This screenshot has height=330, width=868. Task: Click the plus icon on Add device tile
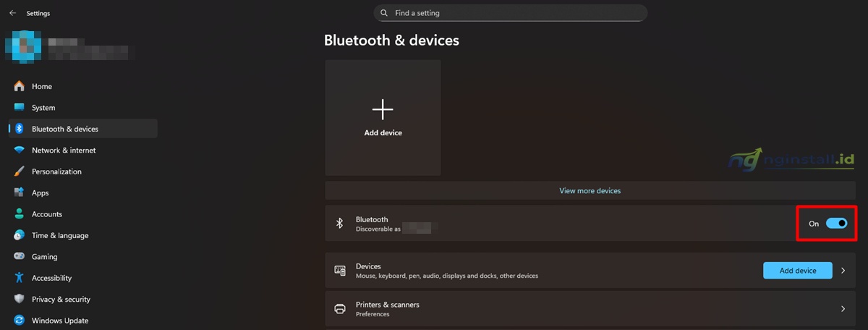[383, 109]
